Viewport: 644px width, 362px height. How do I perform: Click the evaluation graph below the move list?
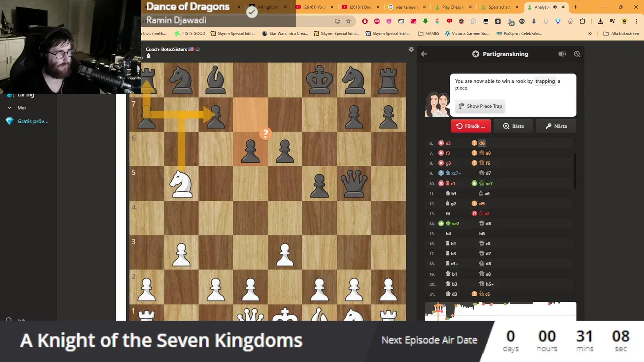500,311
